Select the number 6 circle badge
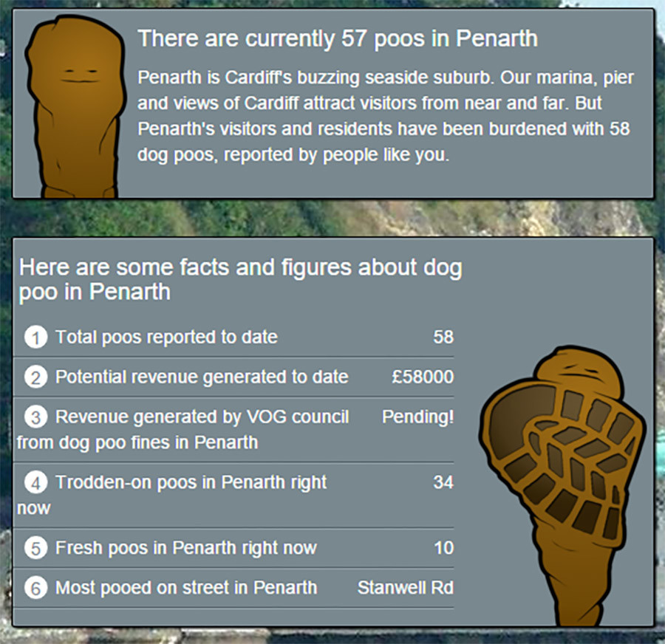665x644 pixels. click(35, 588)
